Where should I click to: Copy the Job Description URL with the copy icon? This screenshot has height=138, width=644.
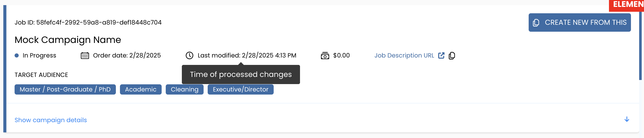tap(452, 55)
